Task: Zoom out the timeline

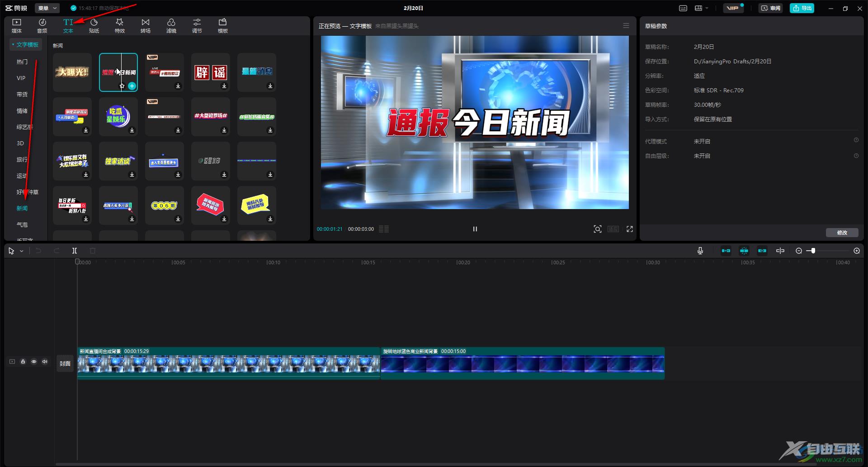Action: coord(799,251)
